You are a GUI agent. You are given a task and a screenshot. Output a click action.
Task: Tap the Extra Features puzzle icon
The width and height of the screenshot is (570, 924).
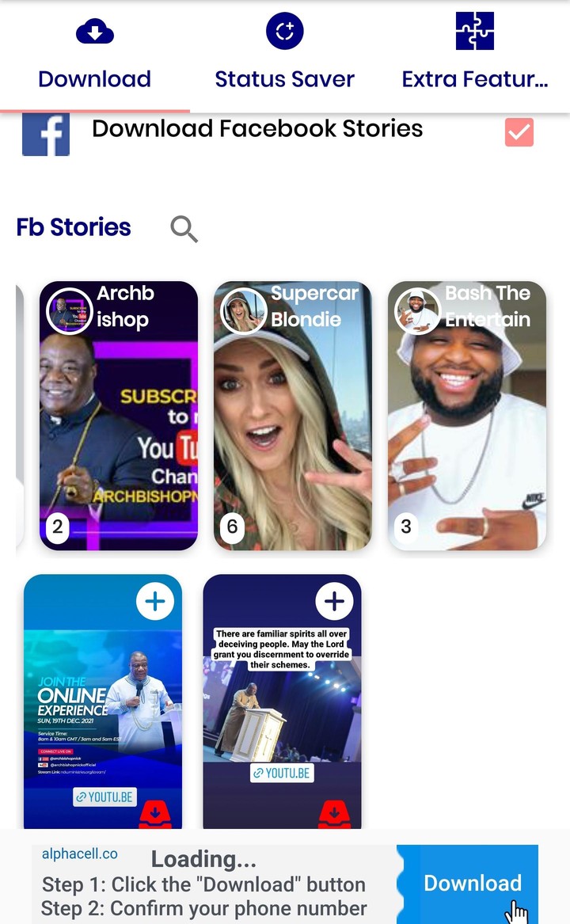[x=474, y=31]
